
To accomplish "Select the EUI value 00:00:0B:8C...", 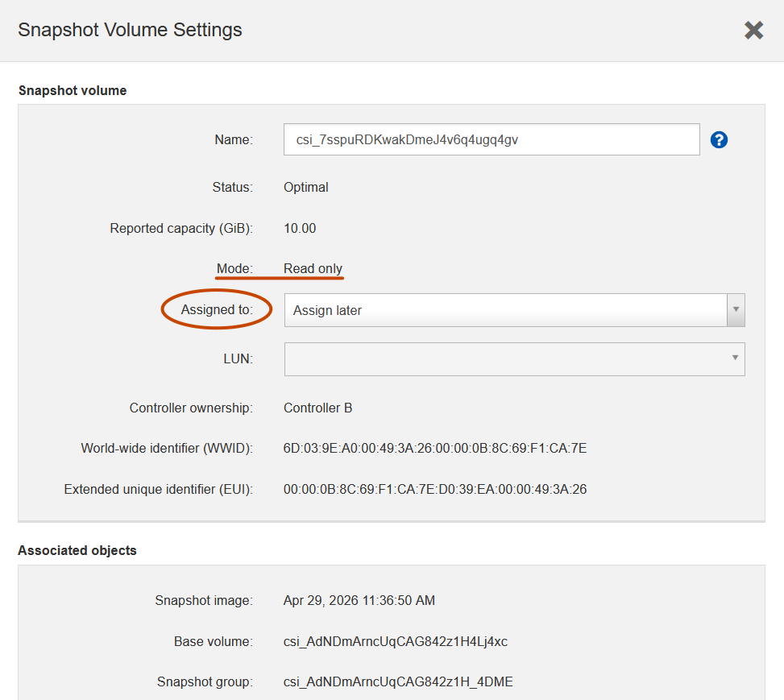I will (x=435, y=489).
